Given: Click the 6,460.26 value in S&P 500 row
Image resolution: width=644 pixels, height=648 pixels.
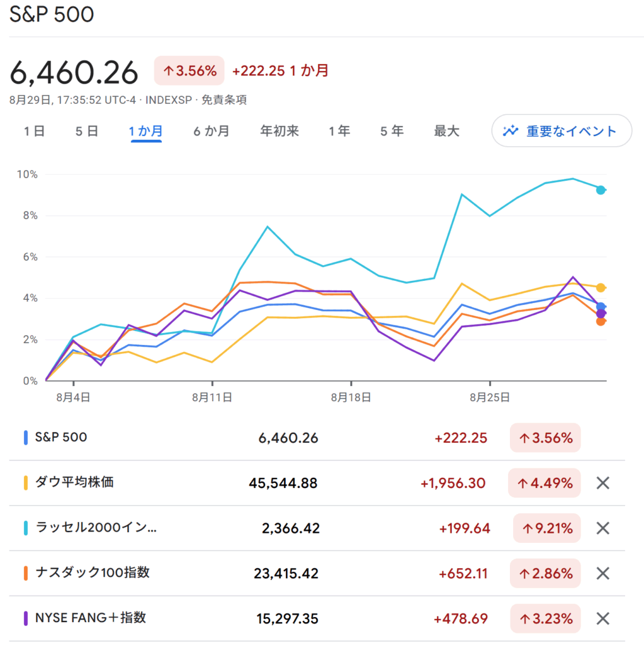Looking at the screenshot, I should point(288,438).
